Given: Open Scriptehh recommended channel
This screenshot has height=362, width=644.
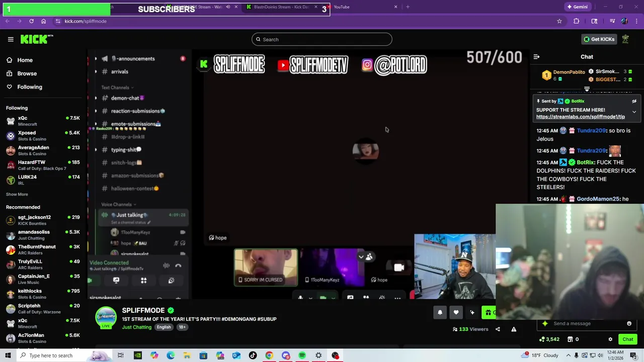Looking at the screenshot, I should point(43,308).
